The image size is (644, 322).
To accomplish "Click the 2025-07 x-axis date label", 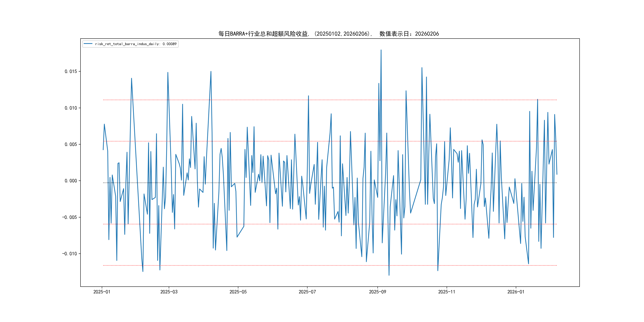I will (x=307, y=292).
